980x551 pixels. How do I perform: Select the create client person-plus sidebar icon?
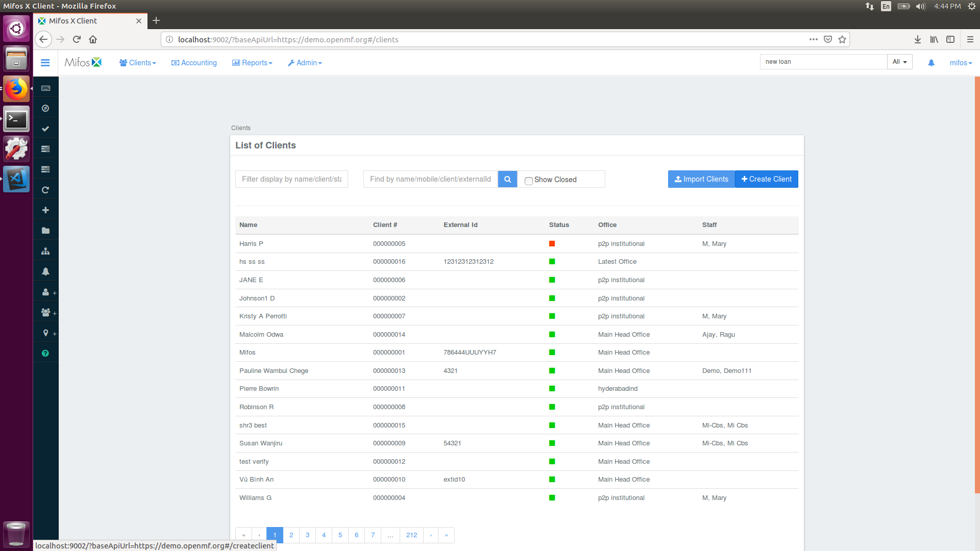(x=45, y=292)
